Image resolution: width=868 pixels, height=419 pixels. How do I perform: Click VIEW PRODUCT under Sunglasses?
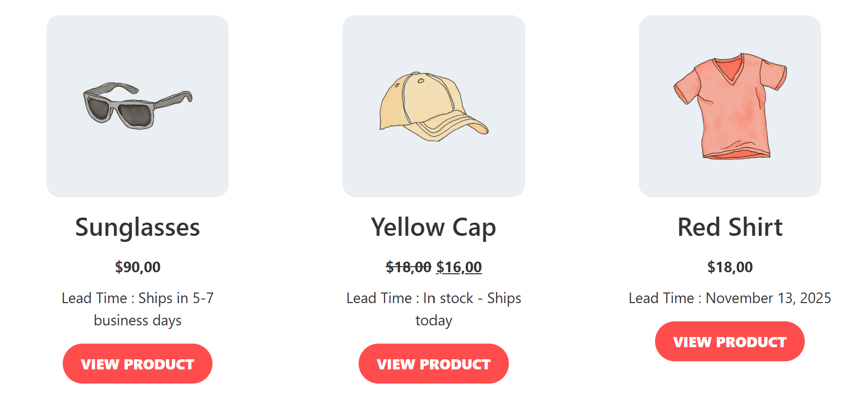coord(138,363)
